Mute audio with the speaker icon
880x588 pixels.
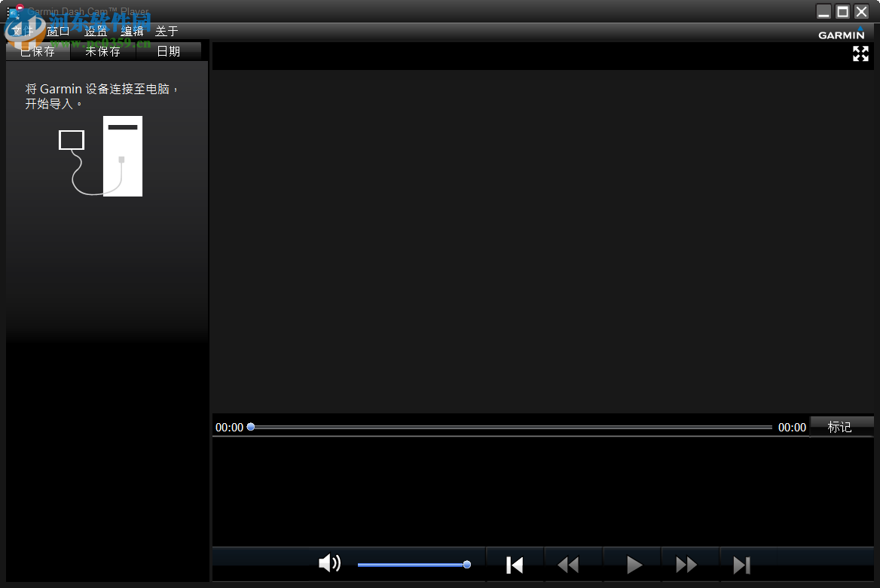coord(329,562)
